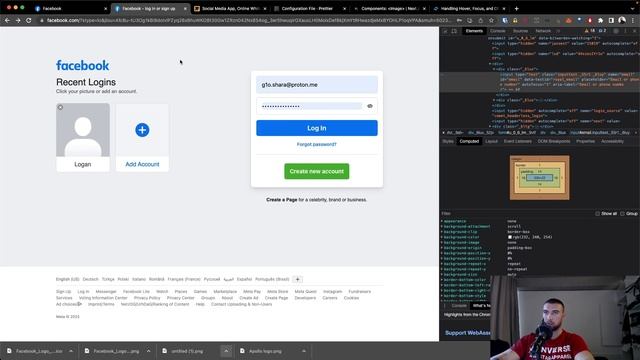
Task: Select the Logan profile picture
Action: [83, 130]
